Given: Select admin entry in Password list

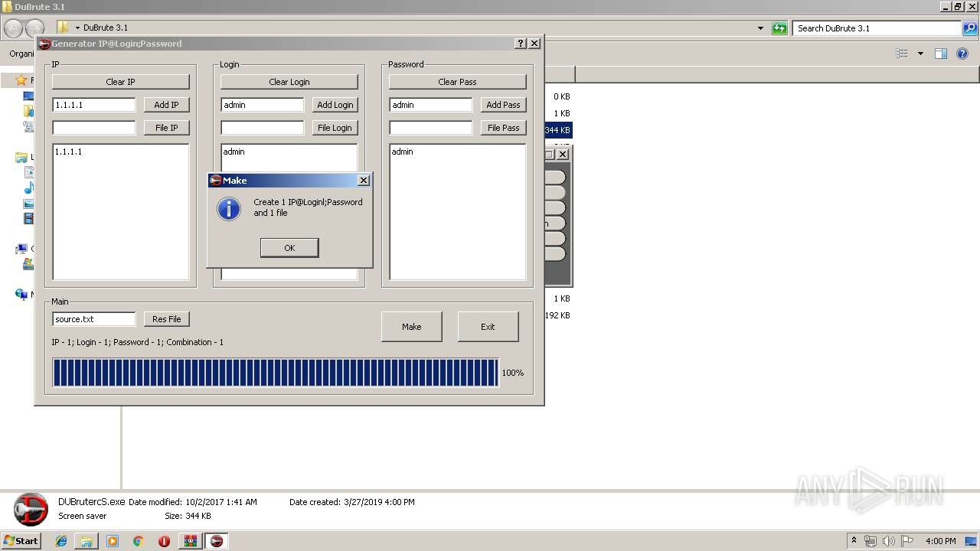Looking at the screenshot, I should pos(403,152).
